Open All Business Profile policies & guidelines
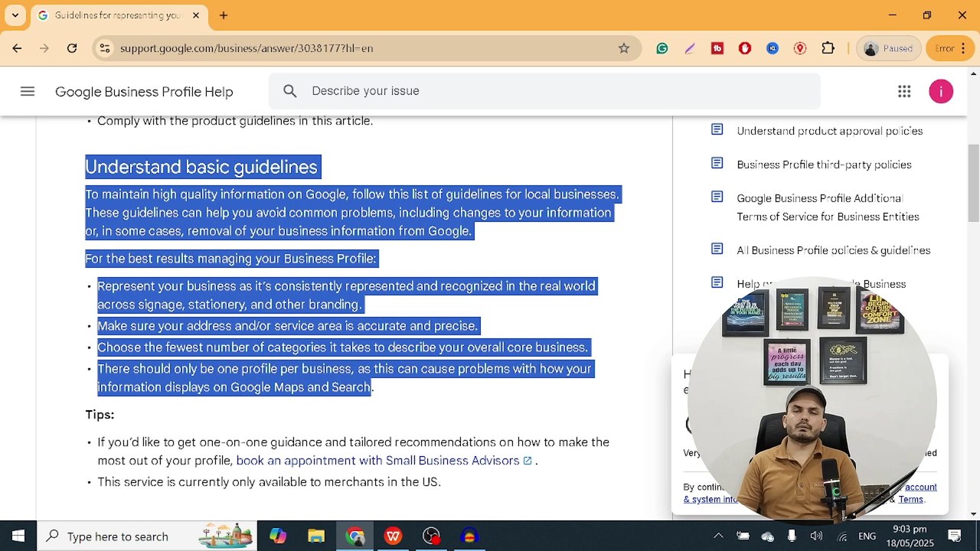This screenshot has width=980, height=551. 833,250
